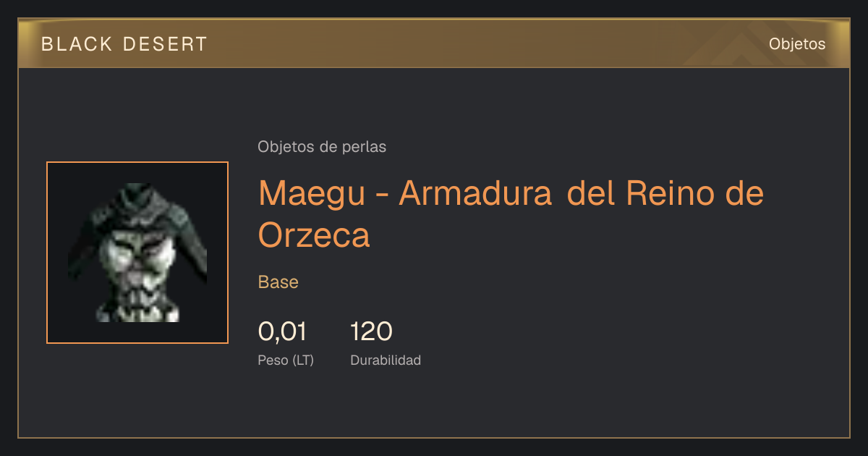Click the word Orzeca in the title
The image size is (868, 456).
pos(314,235)
